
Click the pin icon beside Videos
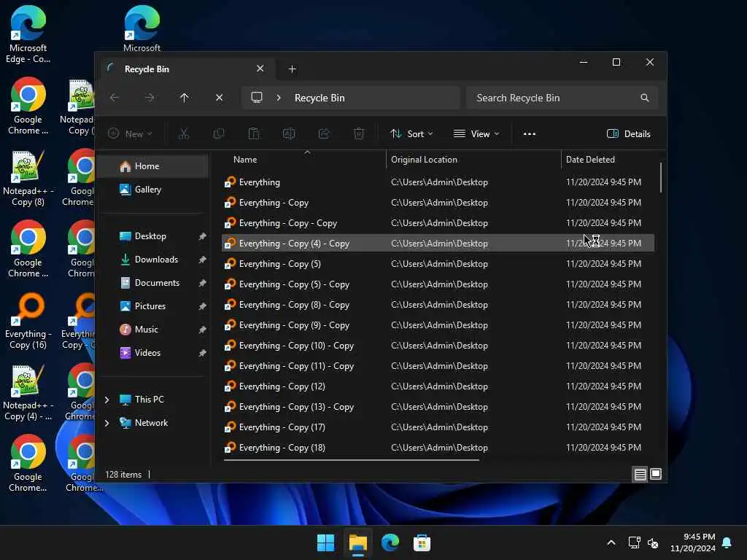click(203, 353)
